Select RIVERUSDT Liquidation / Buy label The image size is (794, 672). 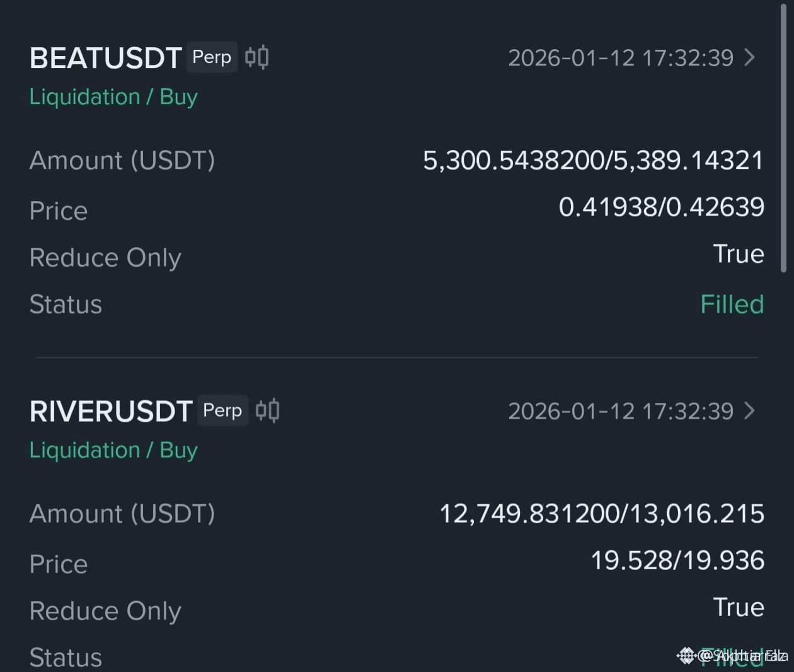tap(113, 450)
